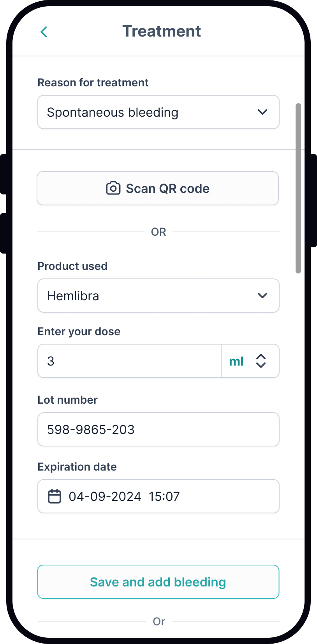
Task: Click the camera icon on Scan QR code
Action: [x=113, y=188]
